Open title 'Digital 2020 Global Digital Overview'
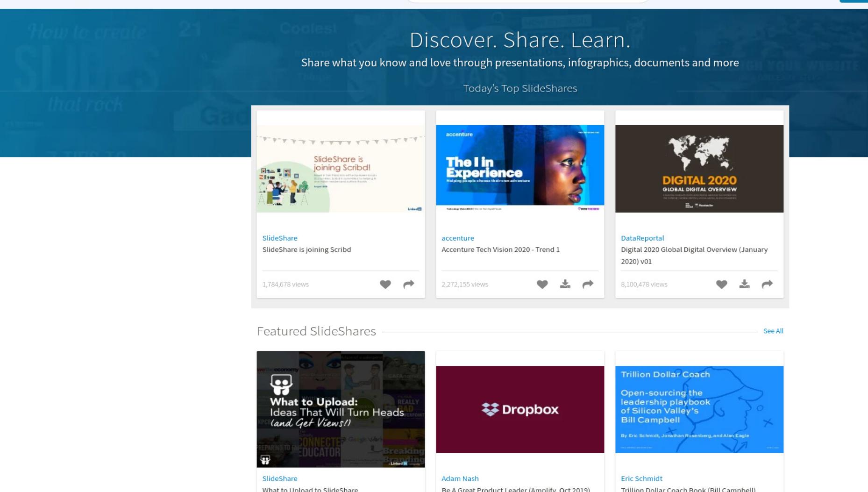This screenshot has height=492, width=868. coord(694,255)
